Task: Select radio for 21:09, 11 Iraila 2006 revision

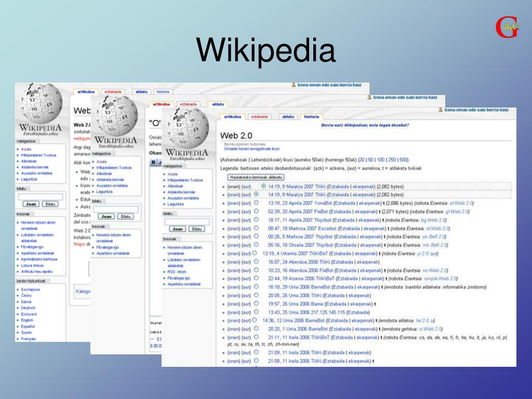Action: pos(256,352)
